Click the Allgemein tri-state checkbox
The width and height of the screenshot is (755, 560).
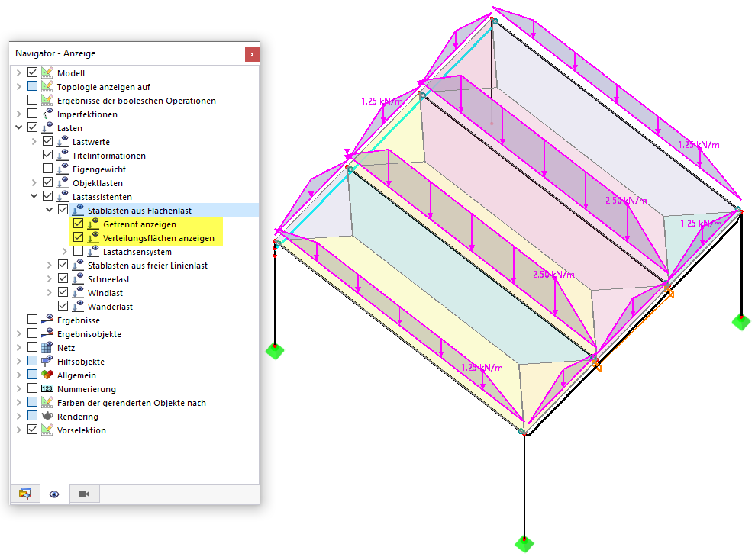point(32,375)
